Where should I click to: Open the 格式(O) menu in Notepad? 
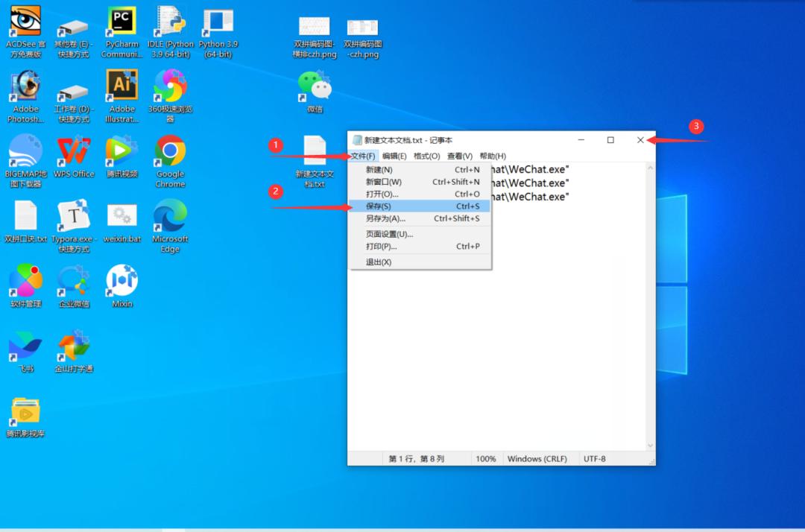427,156
